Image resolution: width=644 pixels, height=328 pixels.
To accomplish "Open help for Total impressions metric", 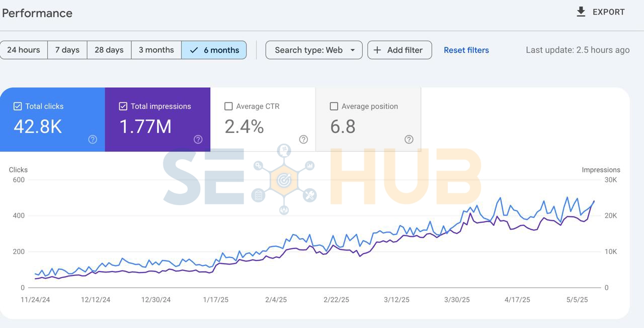I will [x=198, y=140].
